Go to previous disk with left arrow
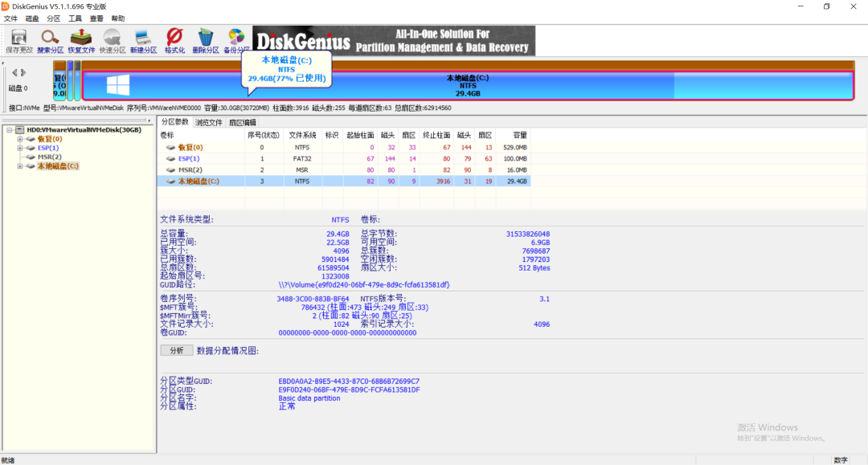Screen dimensions: 868x465 click(x=14, y=73)
